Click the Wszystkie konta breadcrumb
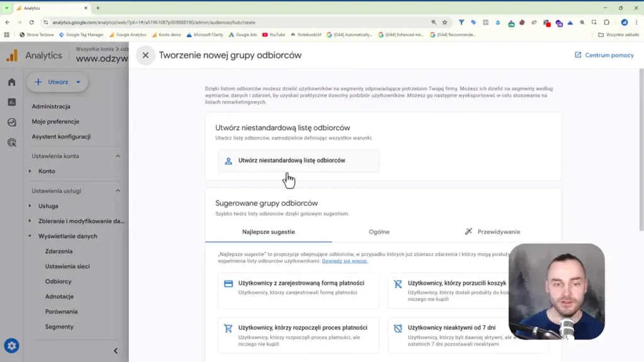The width and height of the screenshot is (644, 362). (x=94, y=49)
